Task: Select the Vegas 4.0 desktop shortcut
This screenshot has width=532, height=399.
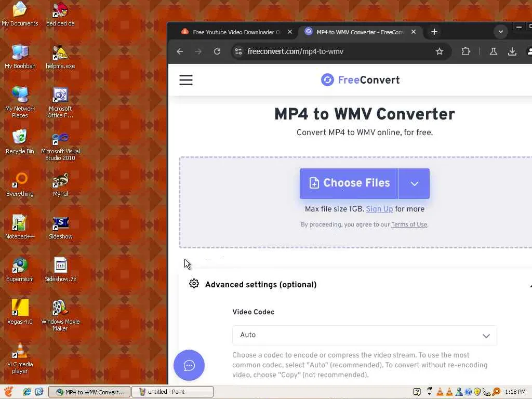Action: (x=20, y=312)
